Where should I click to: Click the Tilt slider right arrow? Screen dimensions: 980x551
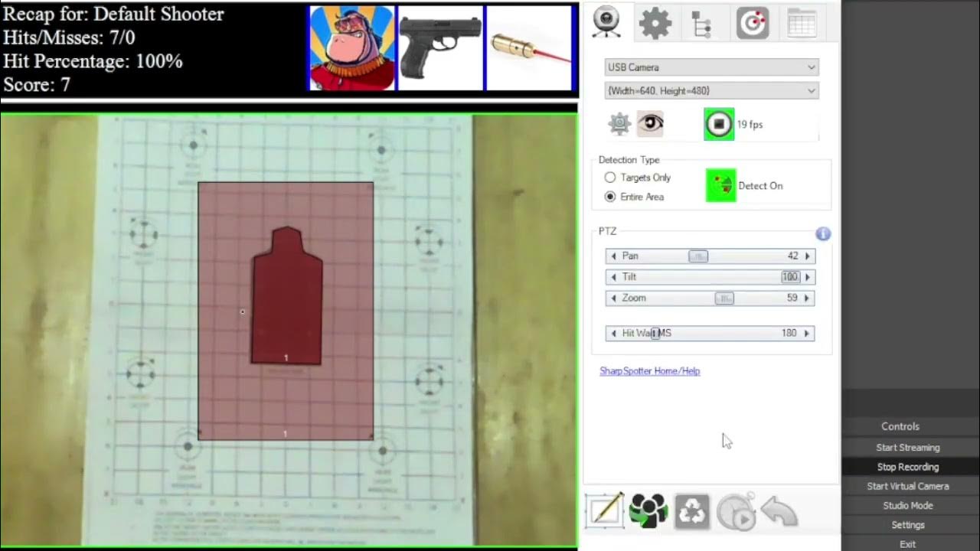coord(807,277)
